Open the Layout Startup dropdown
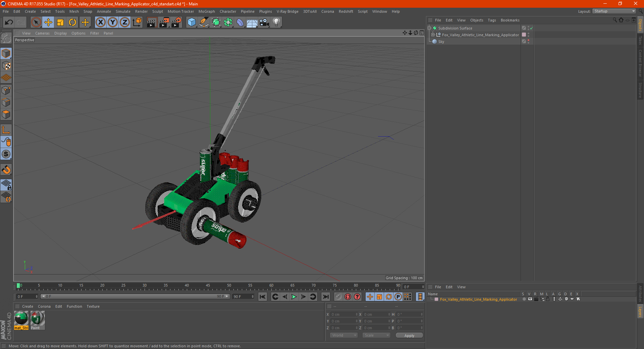The width and height of the screenshot is (644, 349). (614, 11)
